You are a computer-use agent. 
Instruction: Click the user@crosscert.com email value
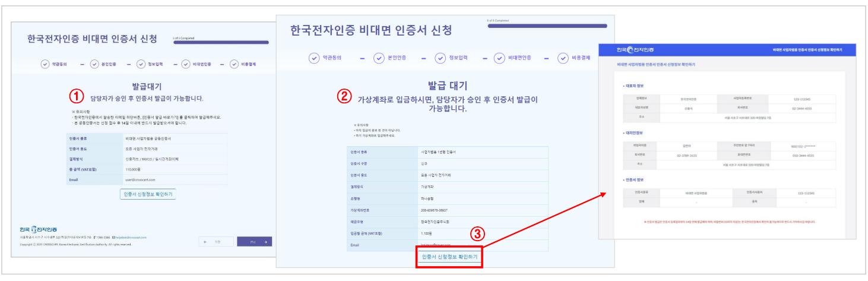[140, 179]
